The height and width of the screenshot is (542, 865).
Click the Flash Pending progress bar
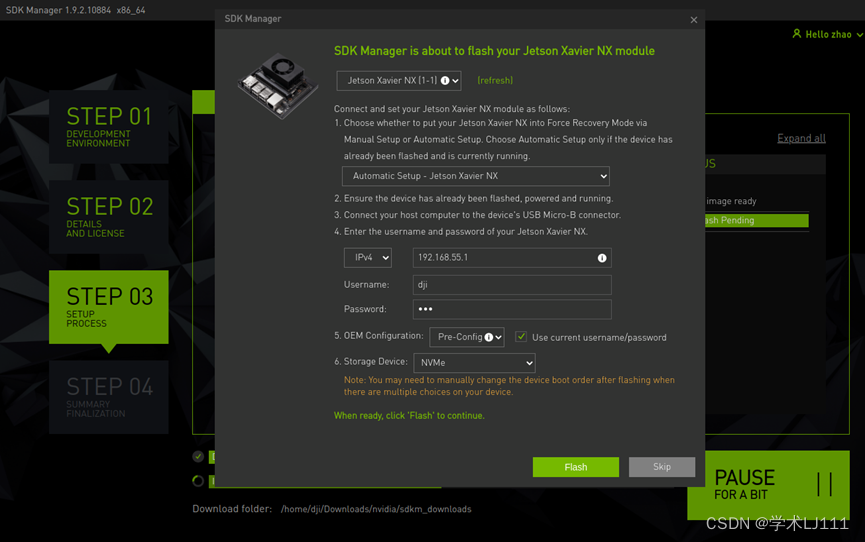click(757, 220)
